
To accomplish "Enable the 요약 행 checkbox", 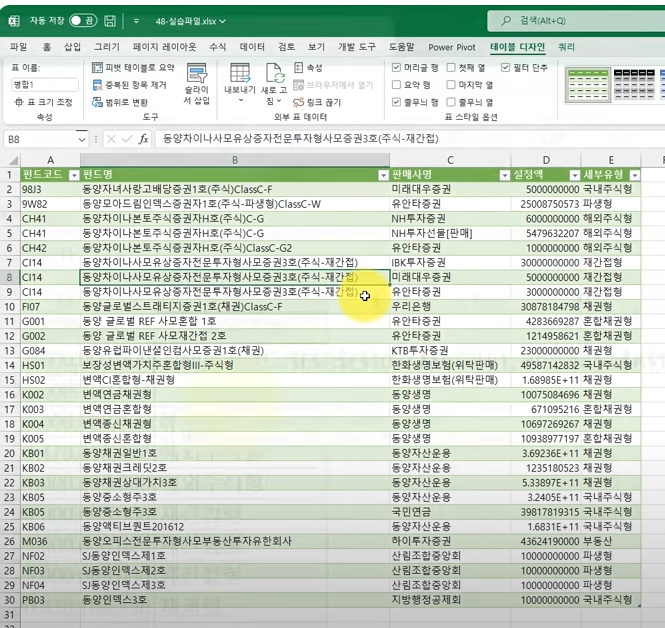I will pos(396,85).
